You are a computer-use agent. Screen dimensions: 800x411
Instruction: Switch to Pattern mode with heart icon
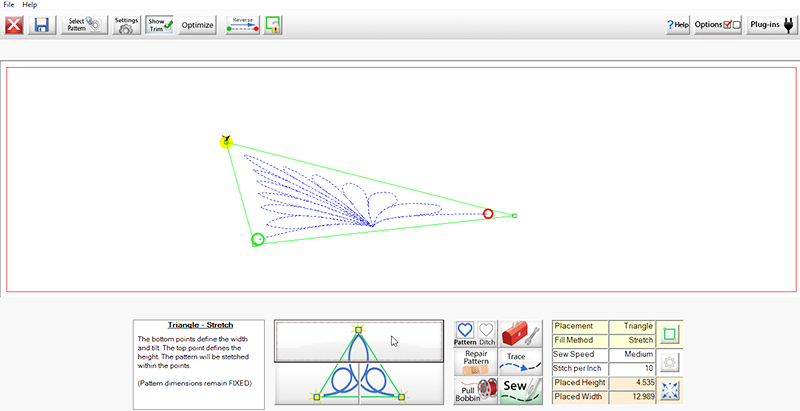coord(465,334)
